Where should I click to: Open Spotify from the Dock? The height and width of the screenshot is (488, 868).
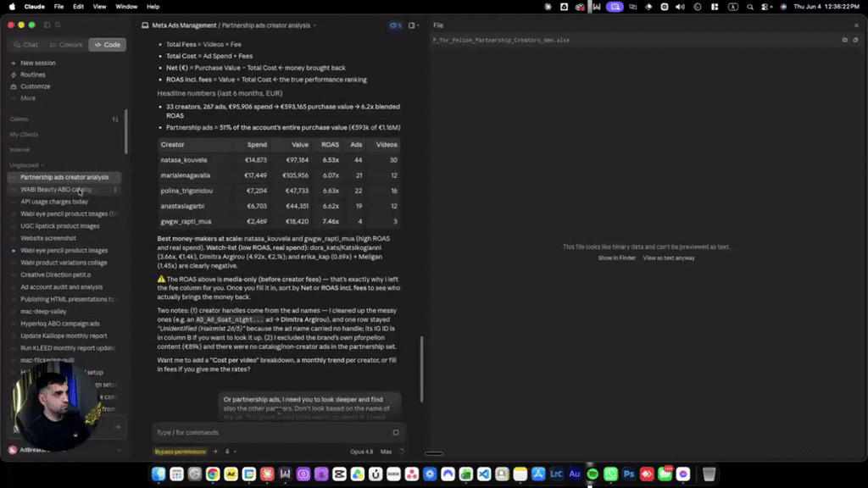[593, 474]
